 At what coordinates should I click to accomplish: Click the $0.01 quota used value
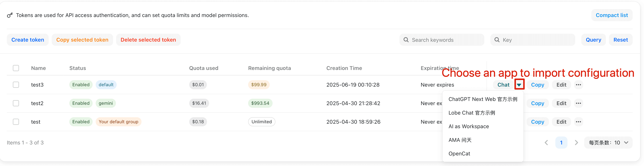point(198,85)
